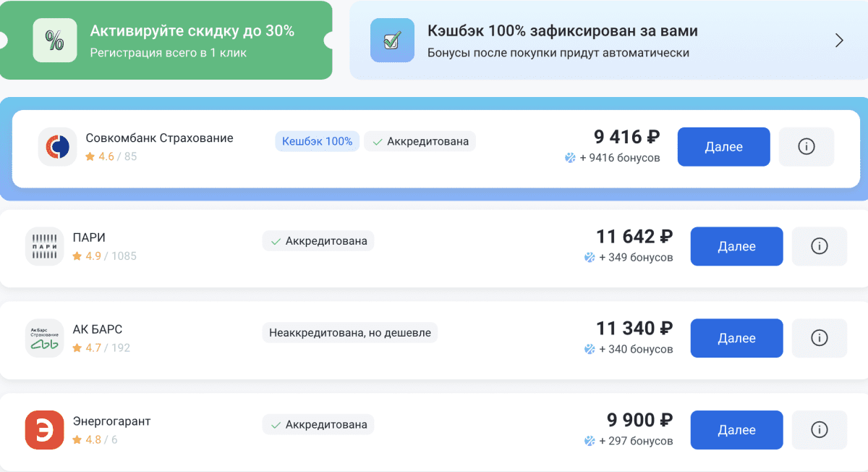Click the ПАРИ 4.9 star rating
868x472 pixels.
point(88,256)
